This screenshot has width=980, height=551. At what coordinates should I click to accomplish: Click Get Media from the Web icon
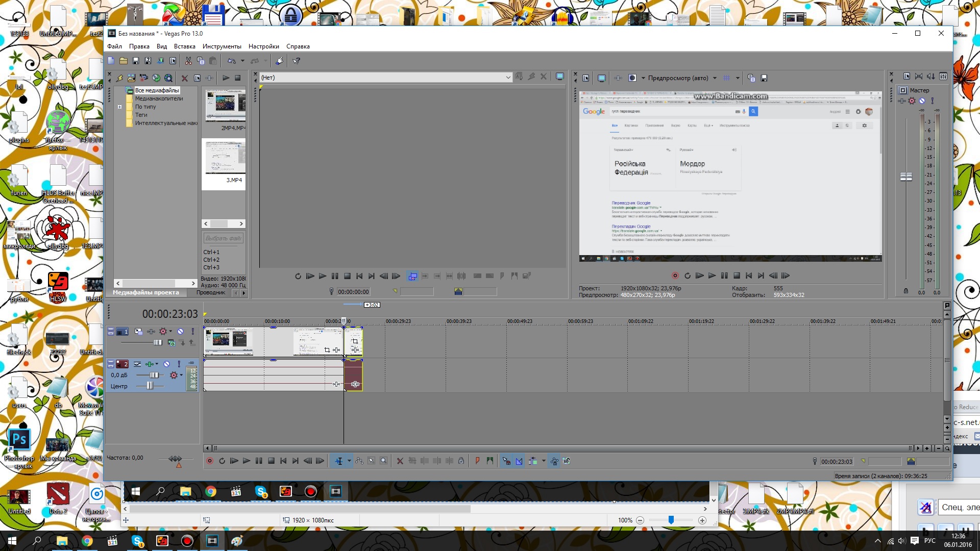pyautogui.click(x=168, y=78)
